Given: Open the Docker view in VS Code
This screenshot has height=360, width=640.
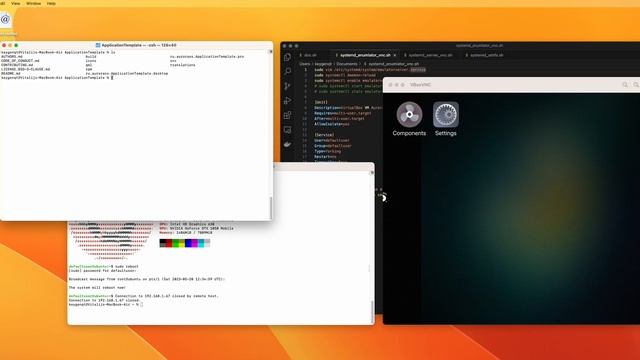Looking at the screenshot, I should pos(287,144).
